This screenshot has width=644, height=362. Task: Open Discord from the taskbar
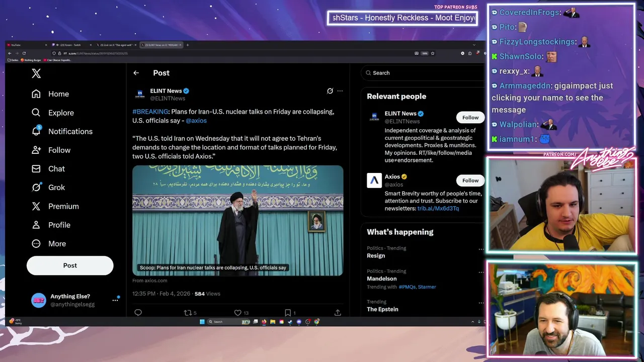pos(299,322)
